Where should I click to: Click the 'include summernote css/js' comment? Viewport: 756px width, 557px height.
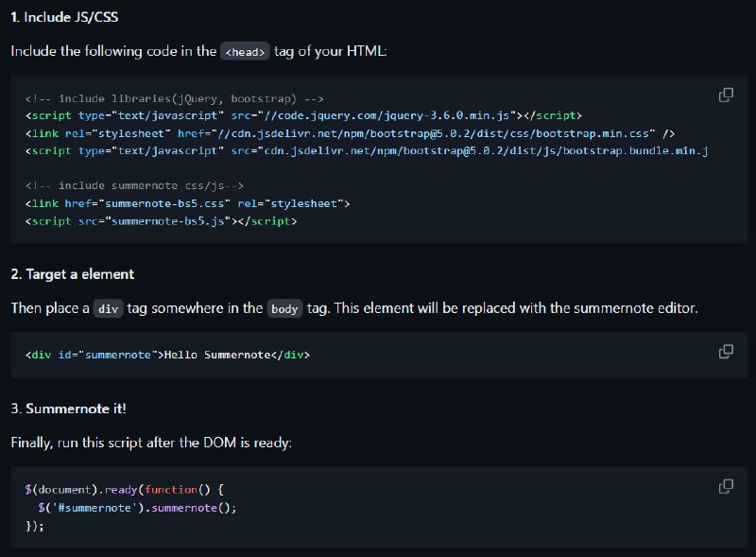[x=134, y=186]
